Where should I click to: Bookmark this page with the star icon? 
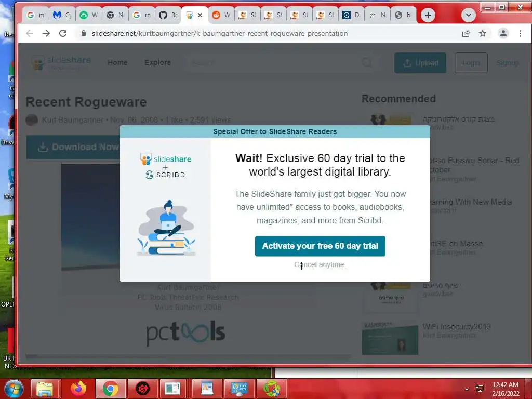click(x=483, y=33)
